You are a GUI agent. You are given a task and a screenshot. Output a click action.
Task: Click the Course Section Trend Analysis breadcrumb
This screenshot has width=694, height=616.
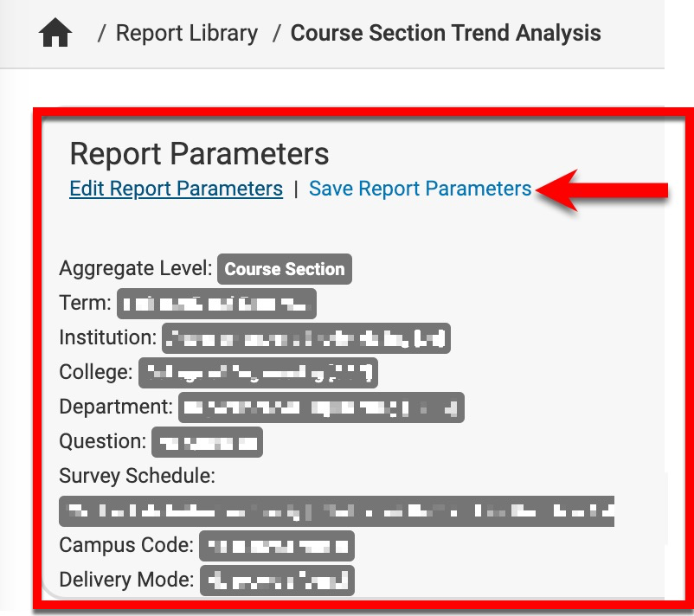[x=446, y=34]
